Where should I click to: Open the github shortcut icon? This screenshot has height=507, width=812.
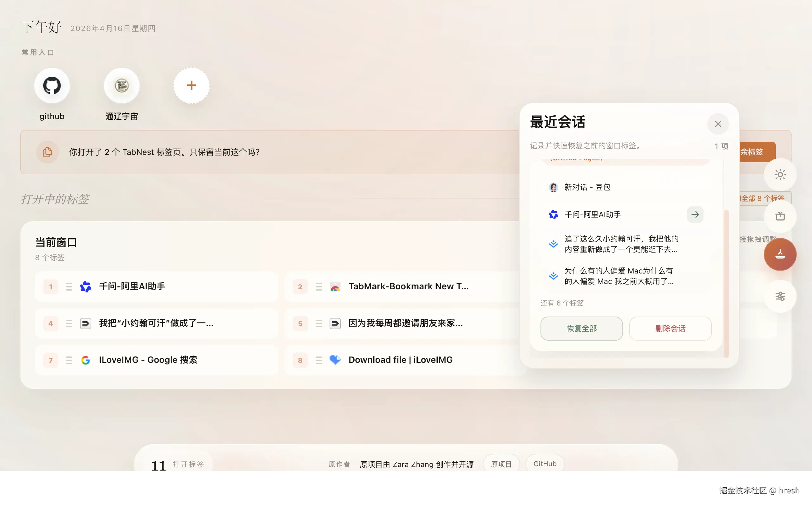(52, 86)
